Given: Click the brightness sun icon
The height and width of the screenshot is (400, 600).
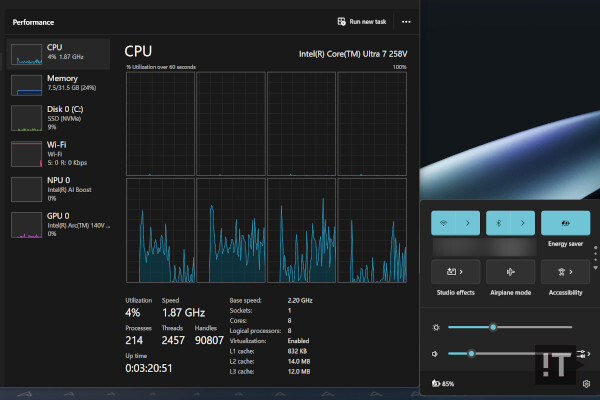Looking at the screenshot, I should point(435,327).
